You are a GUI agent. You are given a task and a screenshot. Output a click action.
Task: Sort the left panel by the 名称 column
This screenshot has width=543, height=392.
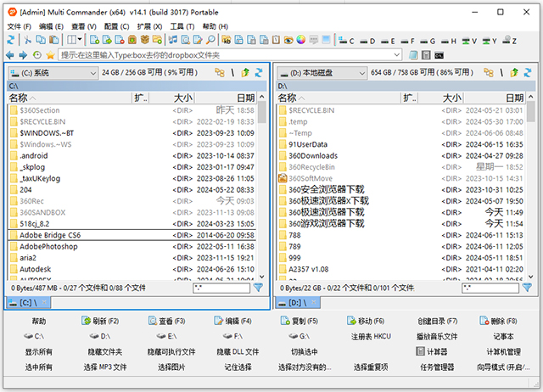point(70,98)
